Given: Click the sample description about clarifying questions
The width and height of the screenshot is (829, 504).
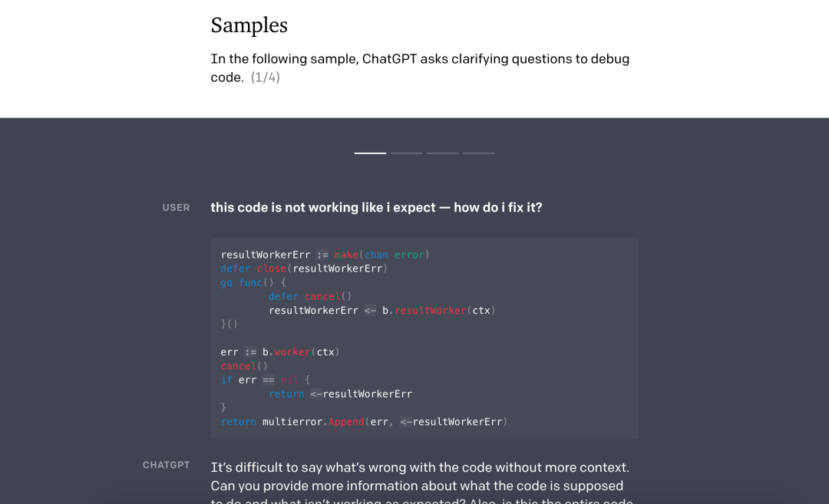Looking at the screenshot, I should tap(419, 60).
